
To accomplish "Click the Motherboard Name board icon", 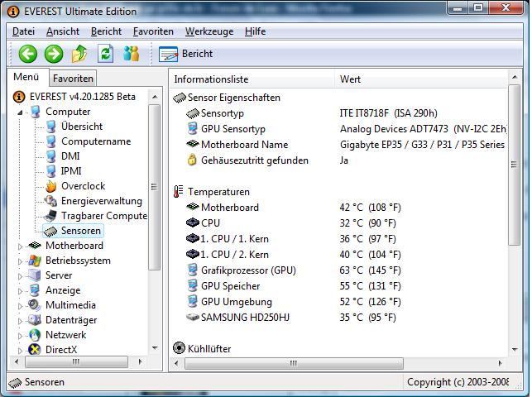I will pyautogui.click(x=193, y=144).
